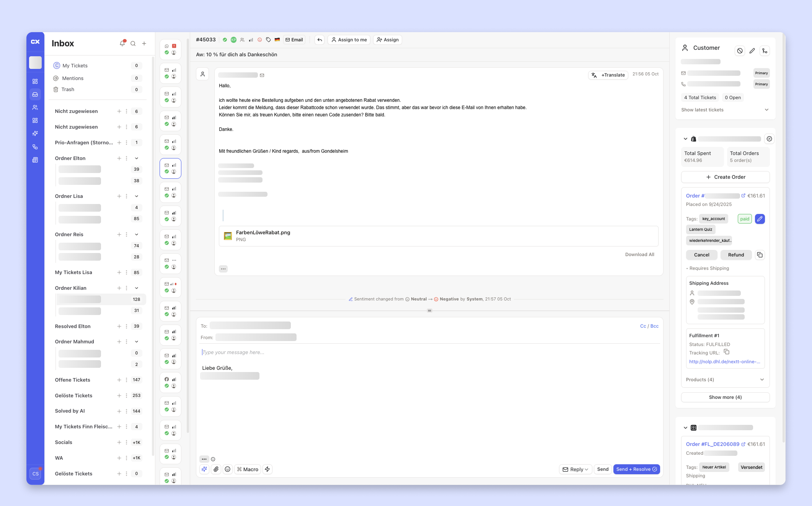
Task: Open My Tickets view
Action: point(75,65)
